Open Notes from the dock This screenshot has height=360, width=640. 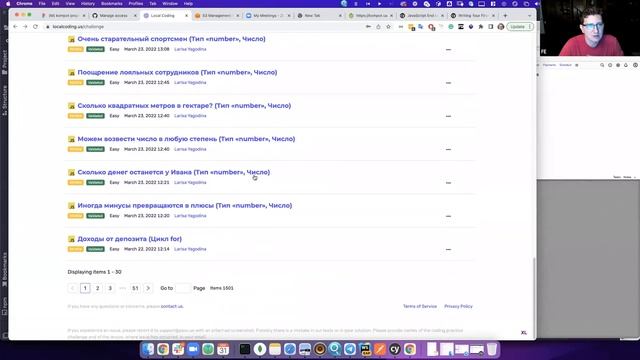[x=275, y=349]
